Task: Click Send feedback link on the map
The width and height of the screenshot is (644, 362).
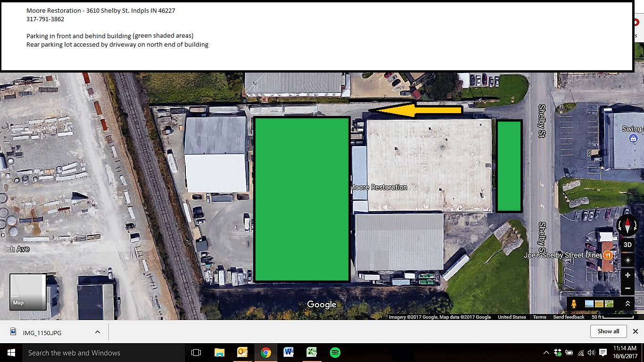Action: pyautogui.click(x=569, y=317)
